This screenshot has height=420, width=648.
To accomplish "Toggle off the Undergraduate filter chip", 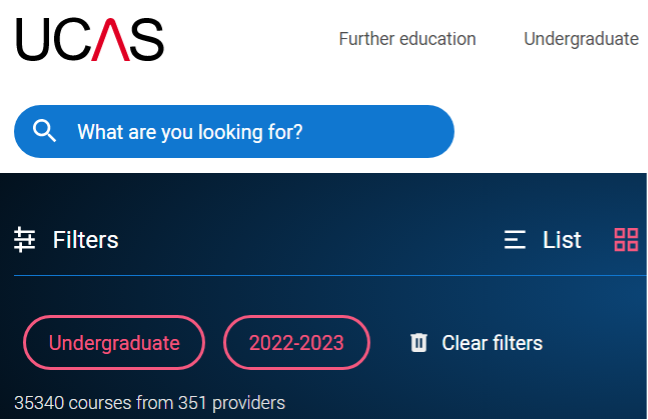I will pos(114,343).
